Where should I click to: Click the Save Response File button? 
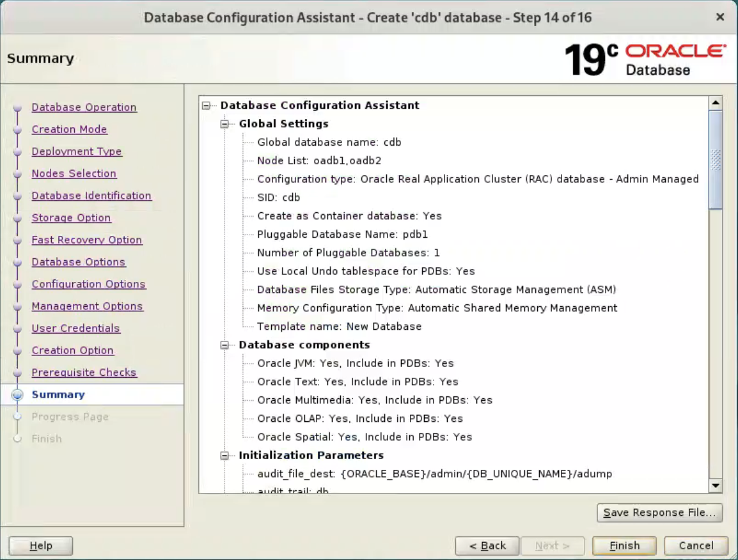click(659, 513)
